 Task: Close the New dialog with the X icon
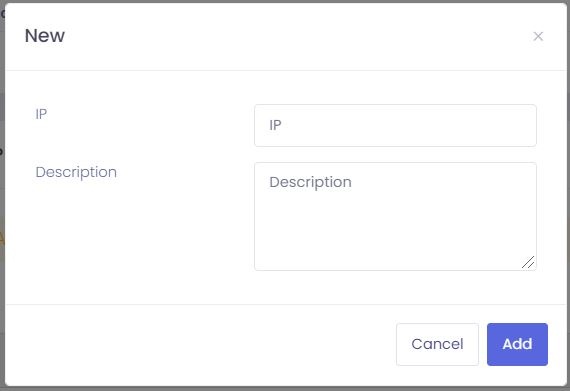tap(538, 36)
